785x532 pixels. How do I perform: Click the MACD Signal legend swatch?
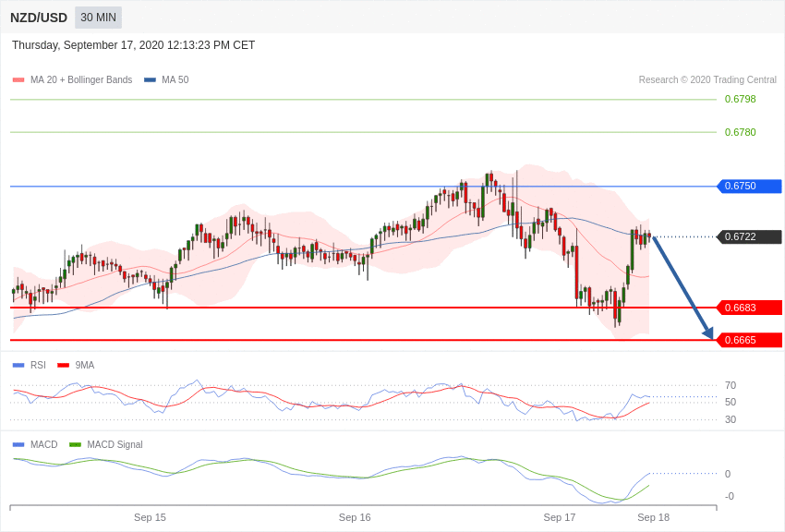coord(75,444)
